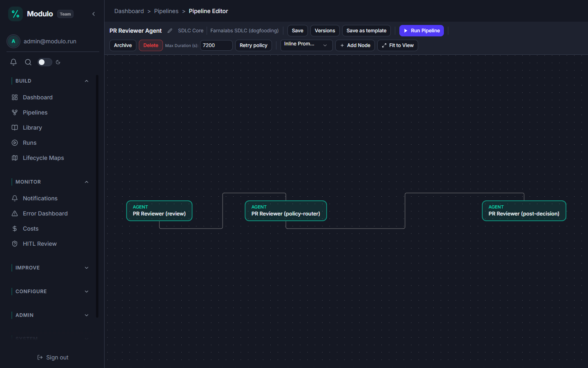Click the Modulo percent logo icon

tap(16, 14)
